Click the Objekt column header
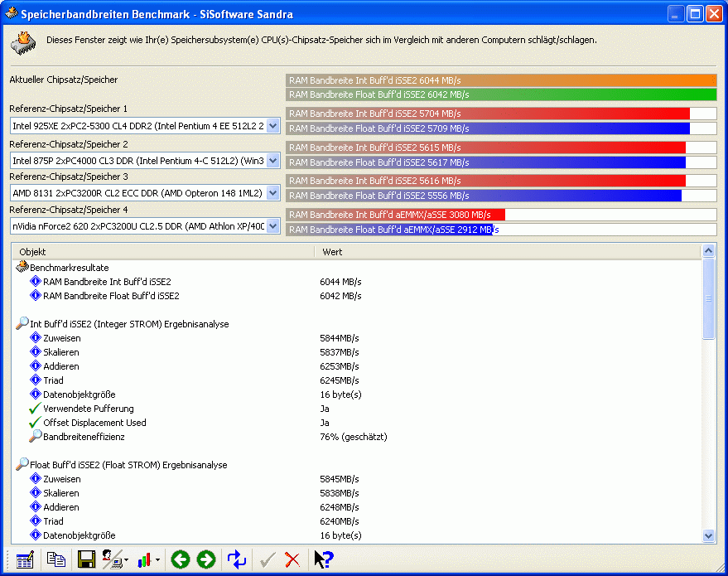Screen dimensions: 728x576 163,252
